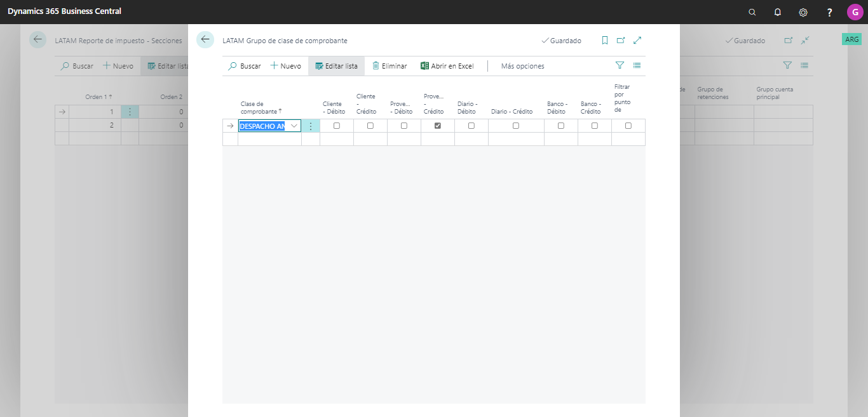The height and width of the screenshot is (417, 868).
Task: Click filter icon on background Secciones page
Action: (788, 65)
